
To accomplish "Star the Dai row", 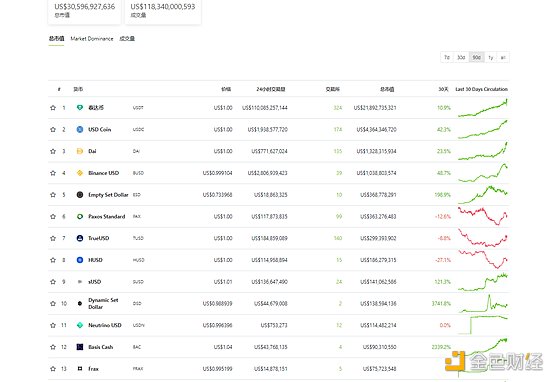I will coord(53,151).
